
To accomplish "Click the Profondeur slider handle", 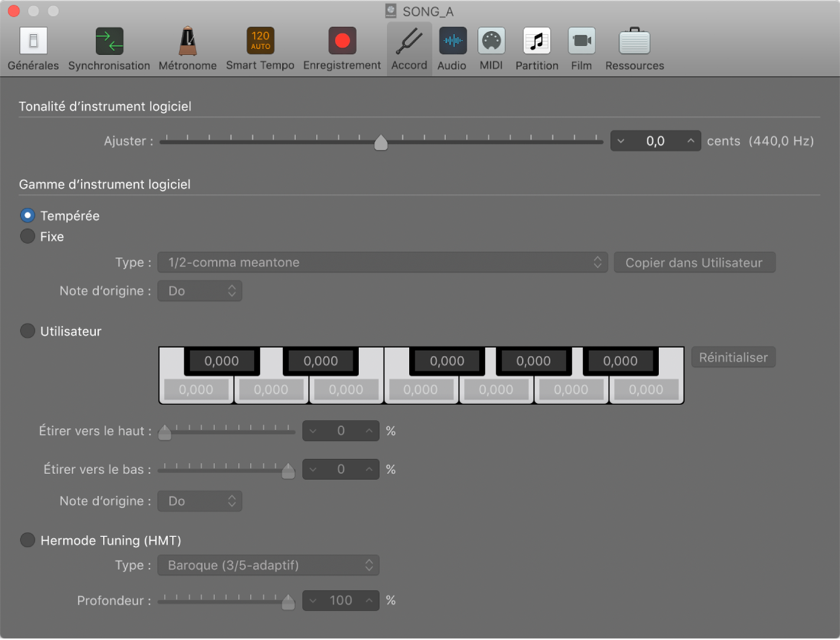I will point(288,602).
